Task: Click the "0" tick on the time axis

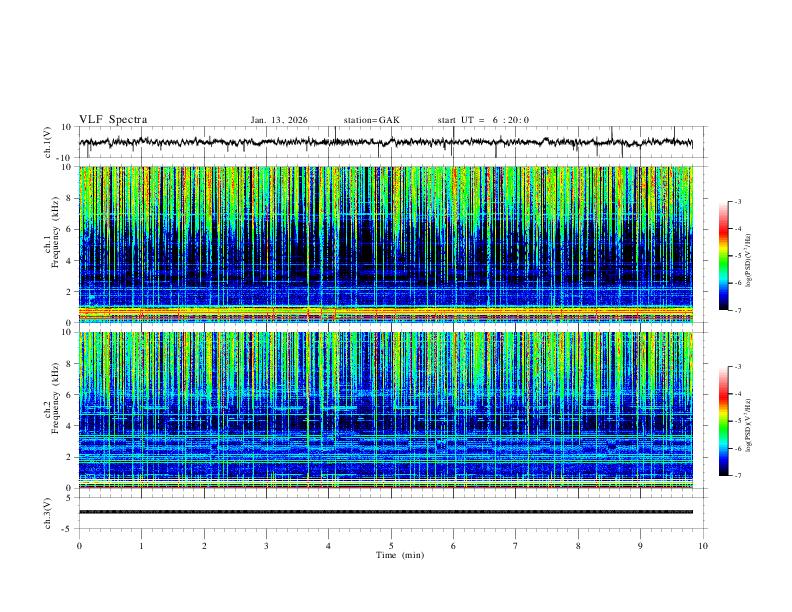Action: 79,546
